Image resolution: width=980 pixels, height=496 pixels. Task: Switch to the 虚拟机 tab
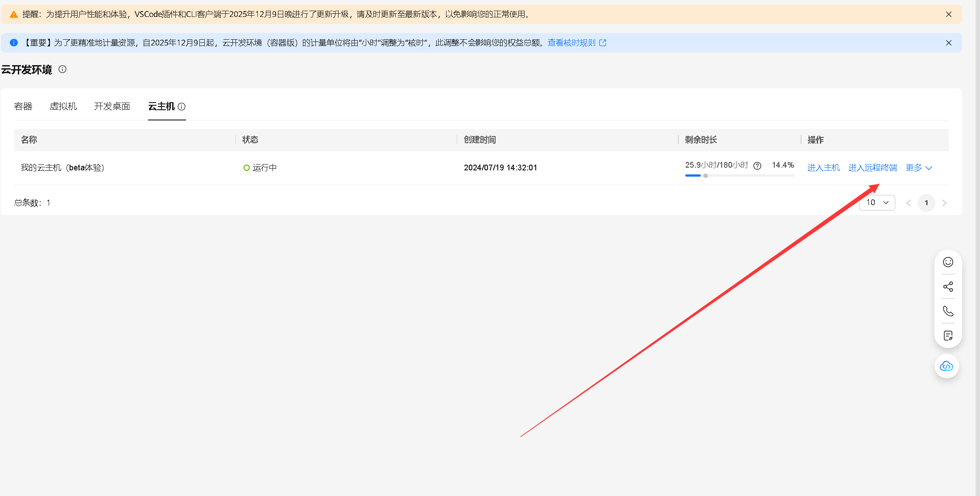(63, 106)
